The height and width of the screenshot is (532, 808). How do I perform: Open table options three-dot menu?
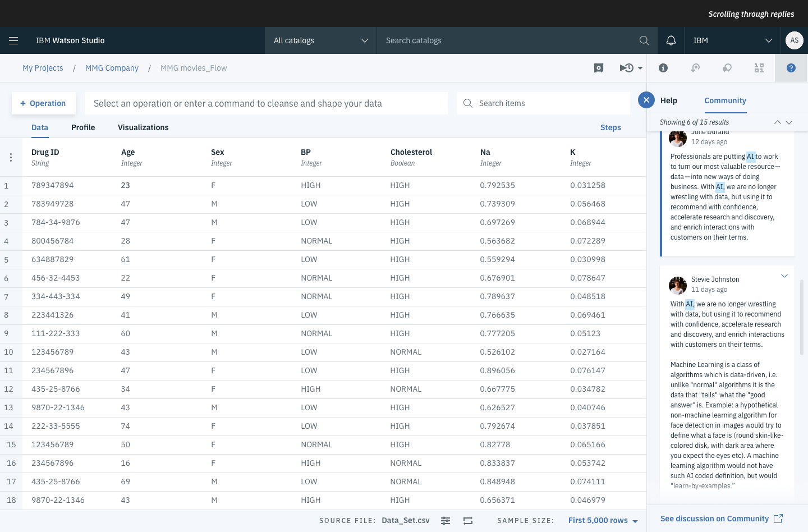coord(11,158)
